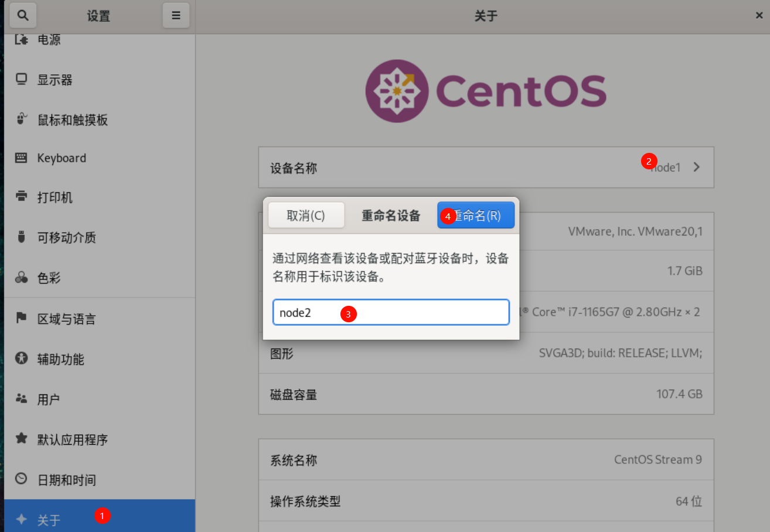The image size is (770, 532).
Task: Click the keyboard icon in sidebar
Action: pyautogui.click(x=22, y=158)
